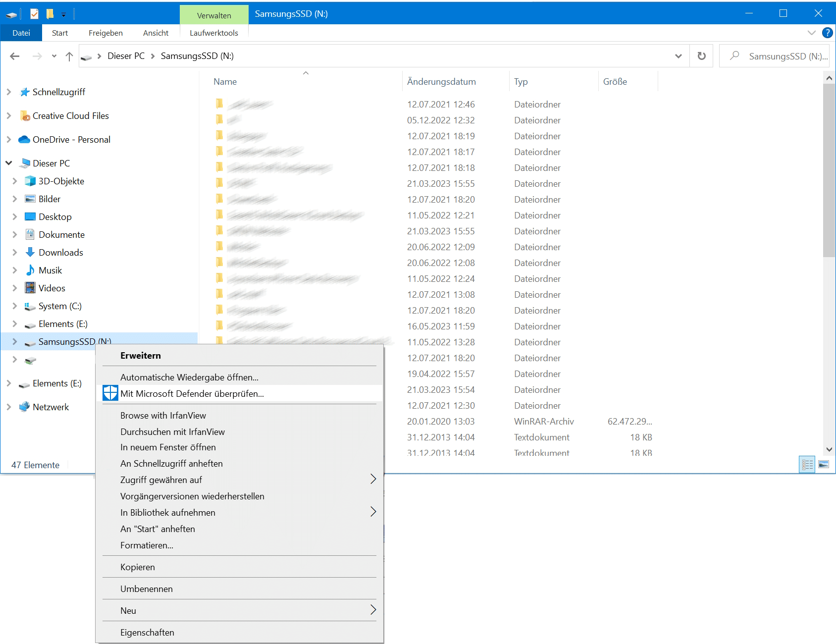Select the 3D-Objekte cube icon
Viewport: 836px width, 644px height.
coord(30,181)
